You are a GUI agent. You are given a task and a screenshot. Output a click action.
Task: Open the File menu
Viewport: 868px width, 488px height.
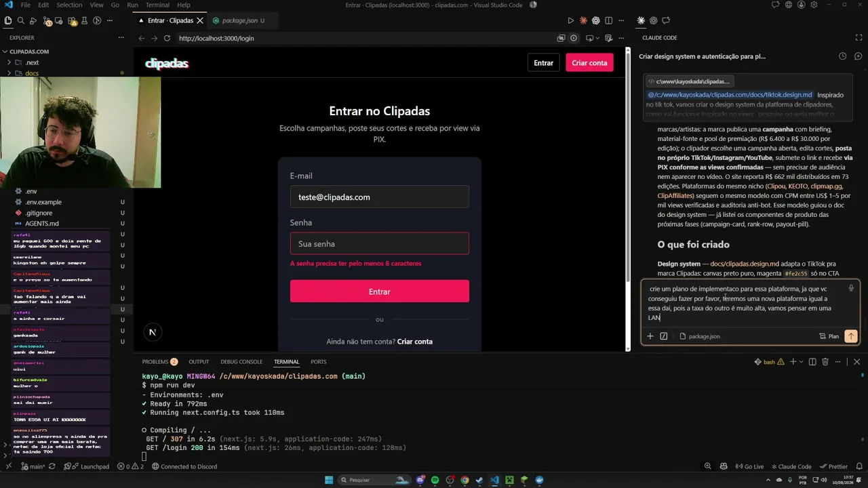point(26,5)
